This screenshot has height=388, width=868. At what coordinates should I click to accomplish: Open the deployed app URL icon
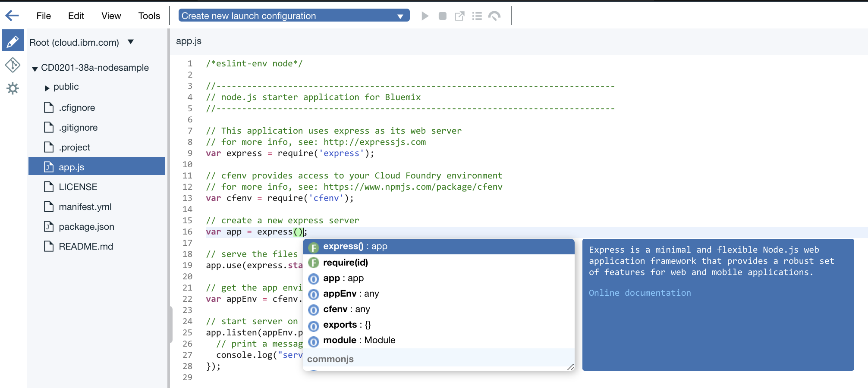(x=459, y=16)
